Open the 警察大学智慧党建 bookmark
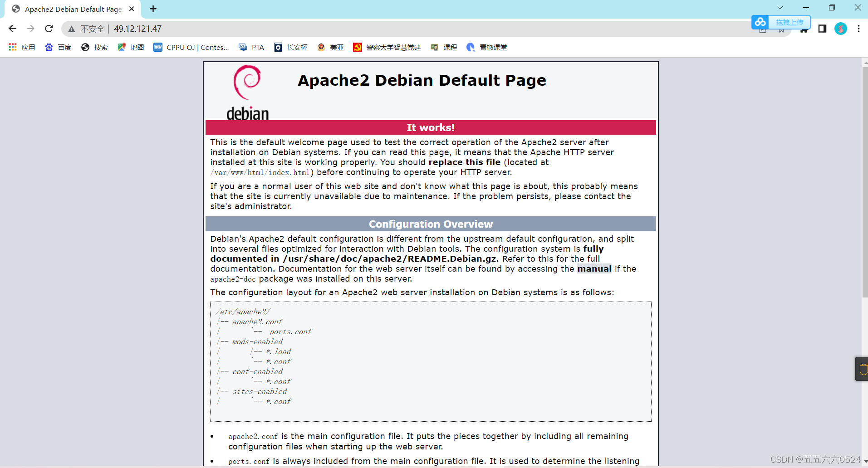The image size is (868, 468). [387, 47]
